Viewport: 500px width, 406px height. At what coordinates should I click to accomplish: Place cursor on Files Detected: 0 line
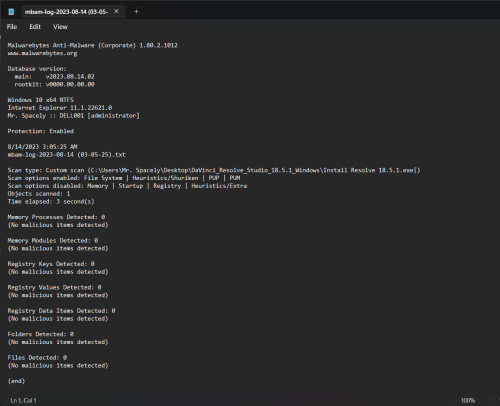pyautogui.click(x=37, y=358)
